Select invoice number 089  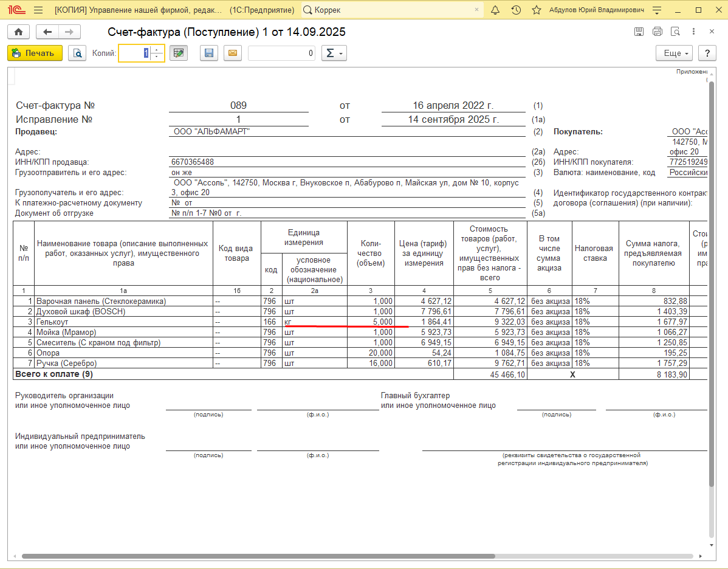pos(239,105)
